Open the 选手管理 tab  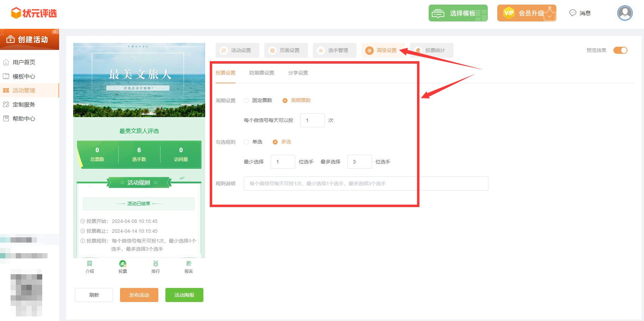pyautogui.click(x=334, y=50)
